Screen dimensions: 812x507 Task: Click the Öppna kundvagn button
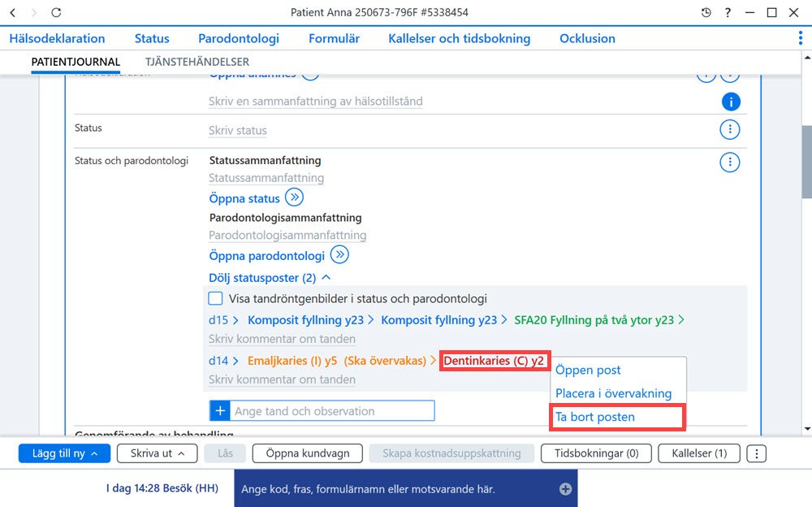pos(308,453)
